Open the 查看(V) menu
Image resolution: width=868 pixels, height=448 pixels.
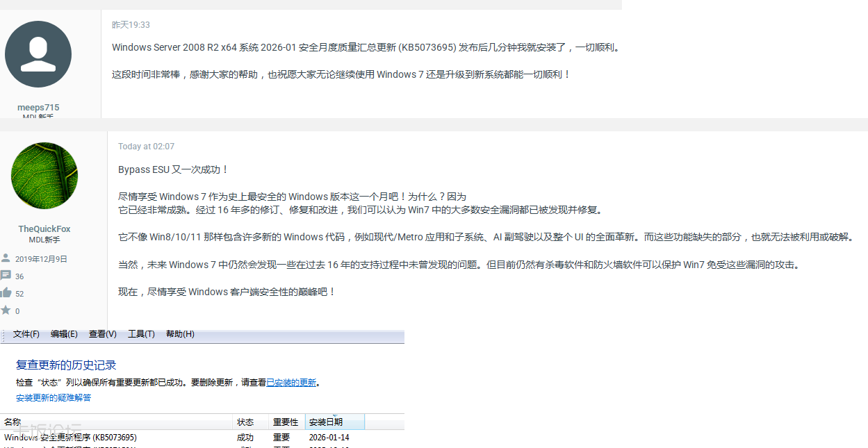102,334
